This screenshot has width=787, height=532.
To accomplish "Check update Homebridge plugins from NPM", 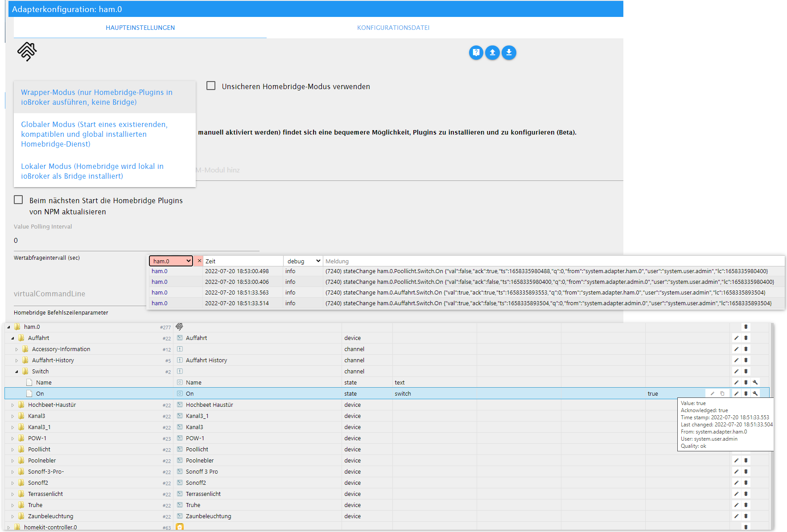I will tap(18, 200).
